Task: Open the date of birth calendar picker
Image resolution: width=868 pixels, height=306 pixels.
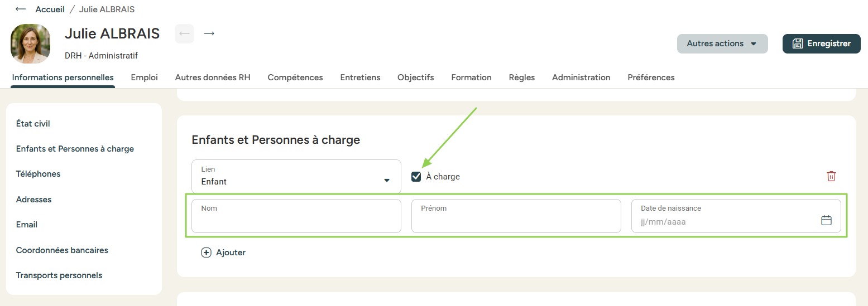Action: pos(826,220)
